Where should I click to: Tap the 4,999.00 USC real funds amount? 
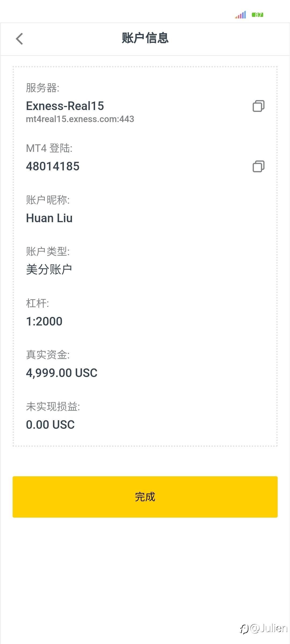[x=62, y=373]
